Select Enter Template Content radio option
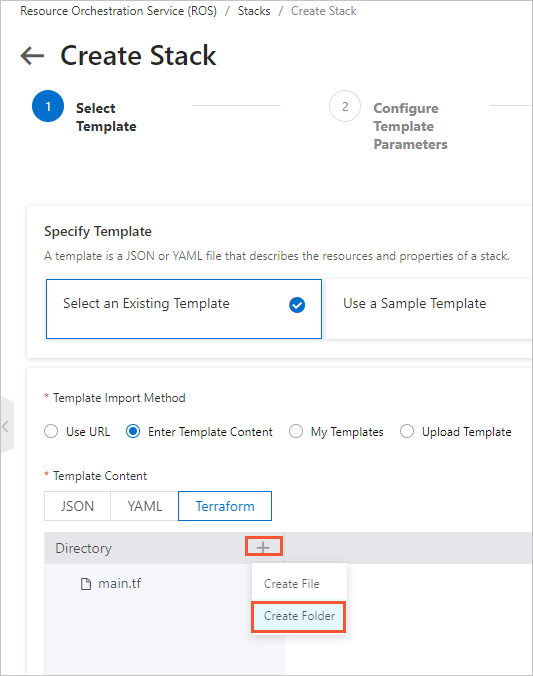The image size is (533, 676). [x=133, y=431]
